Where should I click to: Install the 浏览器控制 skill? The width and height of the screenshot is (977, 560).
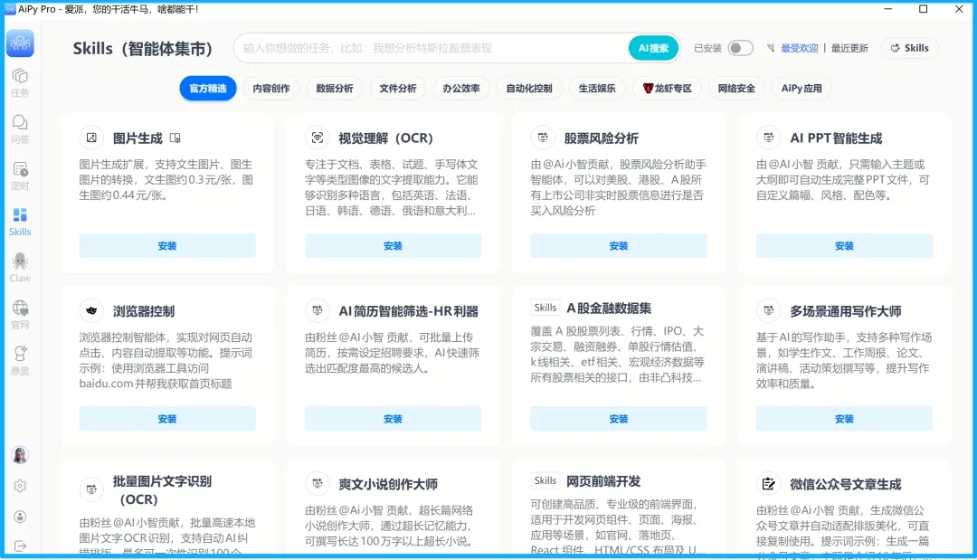pyautogui.click(x=167, y=419)
